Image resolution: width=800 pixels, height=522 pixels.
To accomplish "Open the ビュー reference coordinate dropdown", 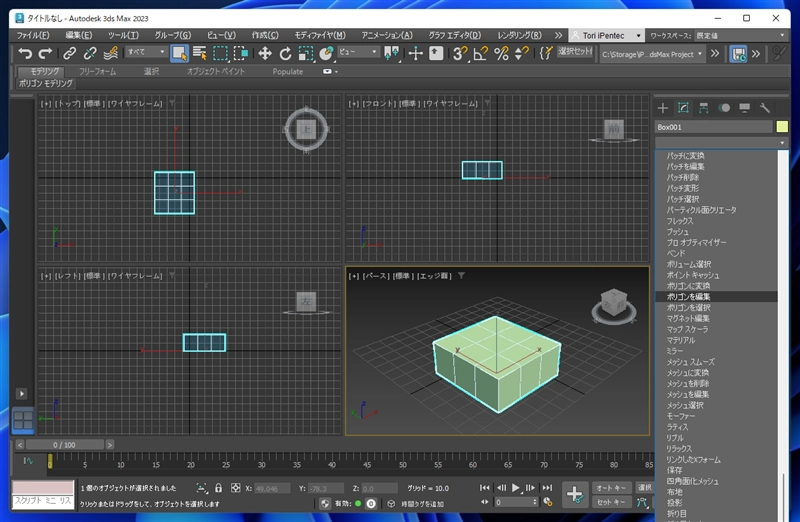I will [358, 52].
